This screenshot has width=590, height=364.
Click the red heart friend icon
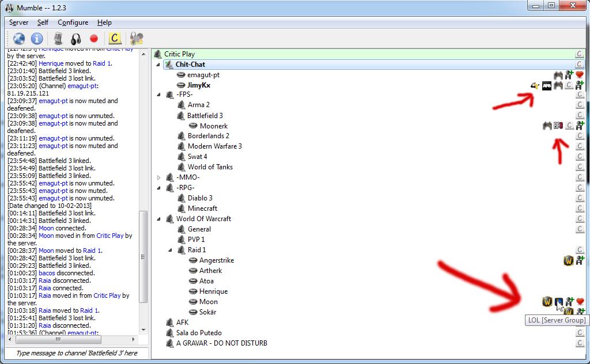click(579, 74)
